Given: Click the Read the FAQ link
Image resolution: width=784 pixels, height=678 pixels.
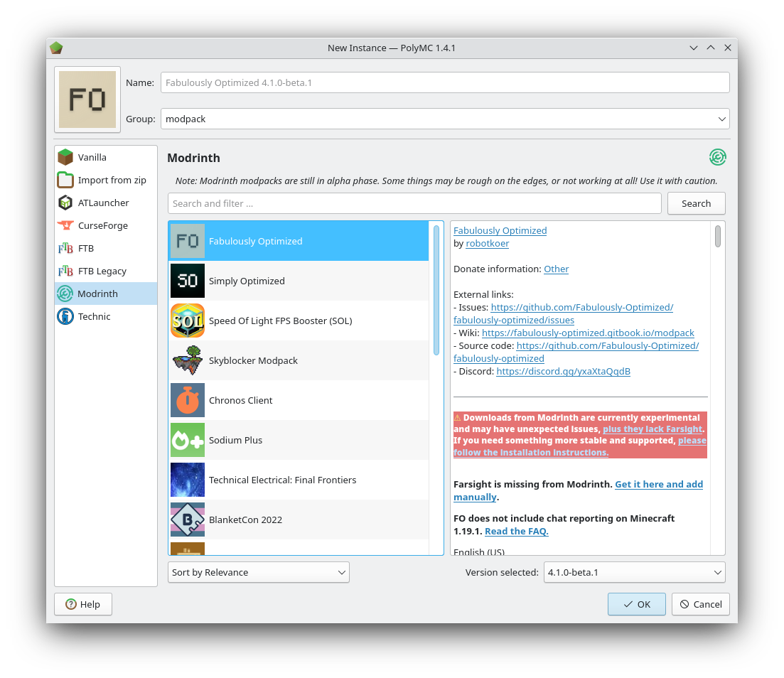Looking at the screenshot, I should point(516,531).
